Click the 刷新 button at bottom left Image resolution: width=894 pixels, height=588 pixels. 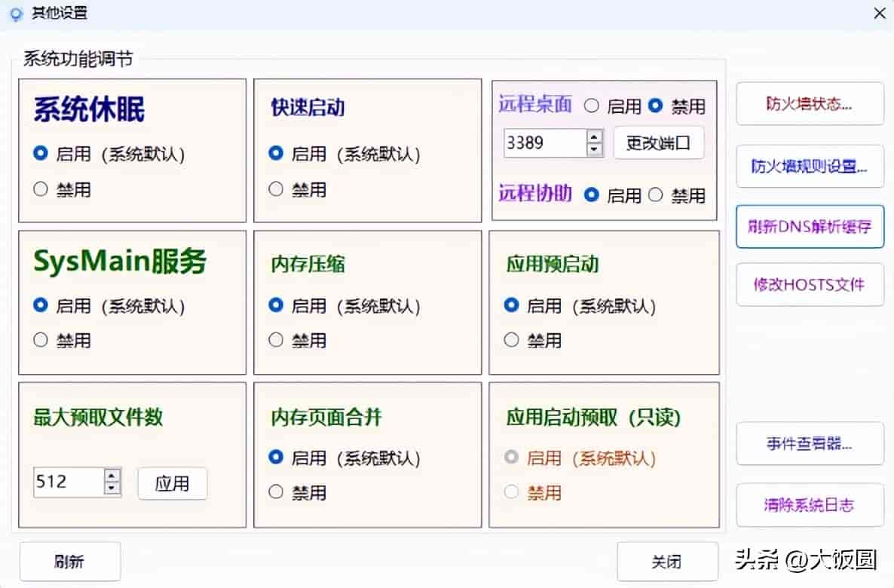(69, 561)
